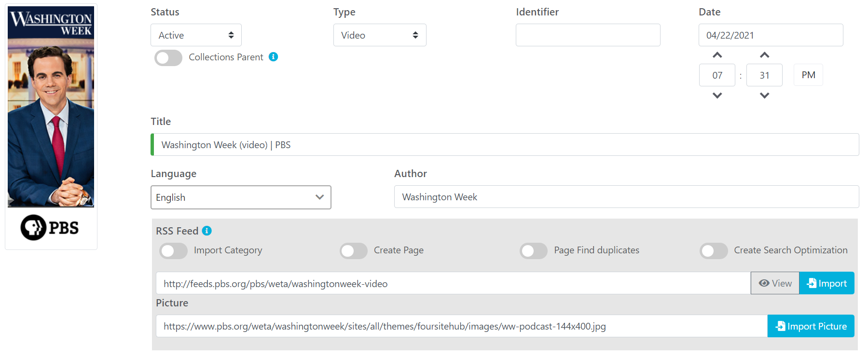This screenshot has height=359, width=868.
Task: Enable Page Find duplicates toggle
Action: tap(534, 251)
